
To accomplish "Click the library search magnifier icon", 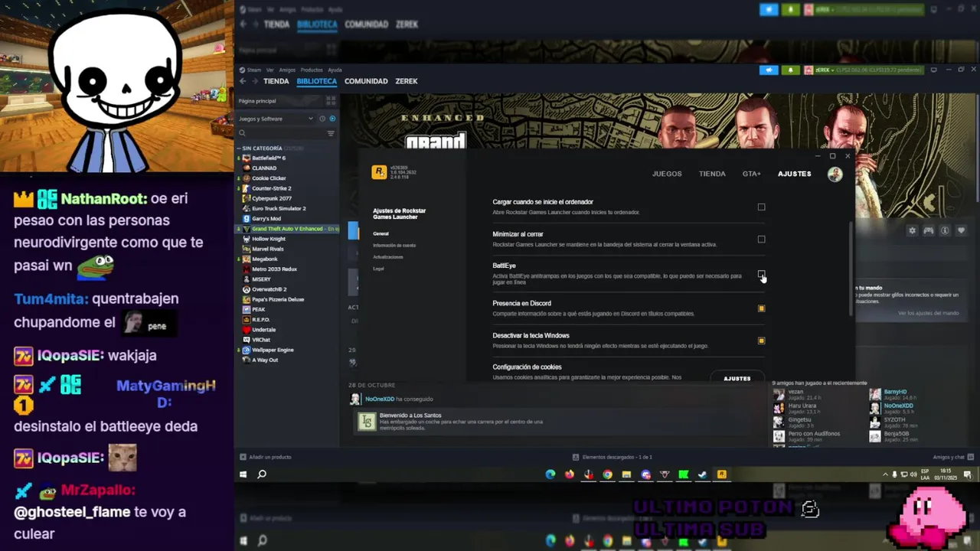I will (x=242, y=133).
